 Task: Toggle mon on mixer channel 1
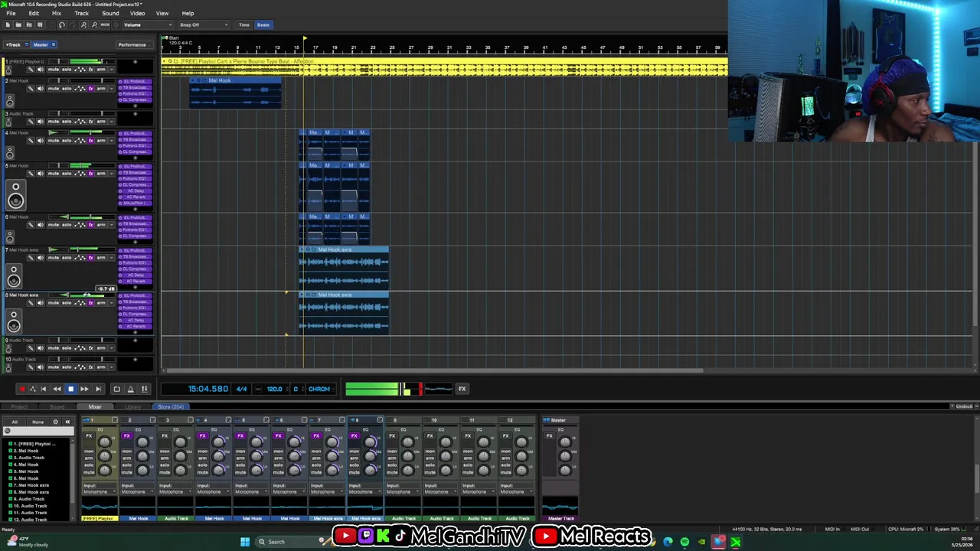point(89,452)
